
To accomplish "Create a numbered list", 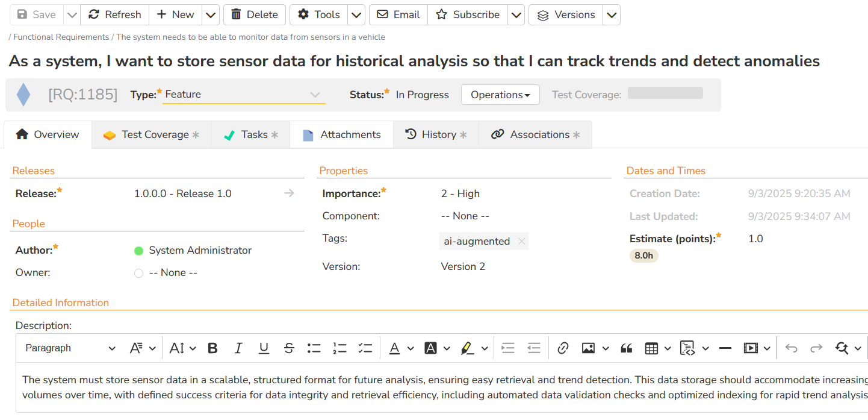I will 339,348.
